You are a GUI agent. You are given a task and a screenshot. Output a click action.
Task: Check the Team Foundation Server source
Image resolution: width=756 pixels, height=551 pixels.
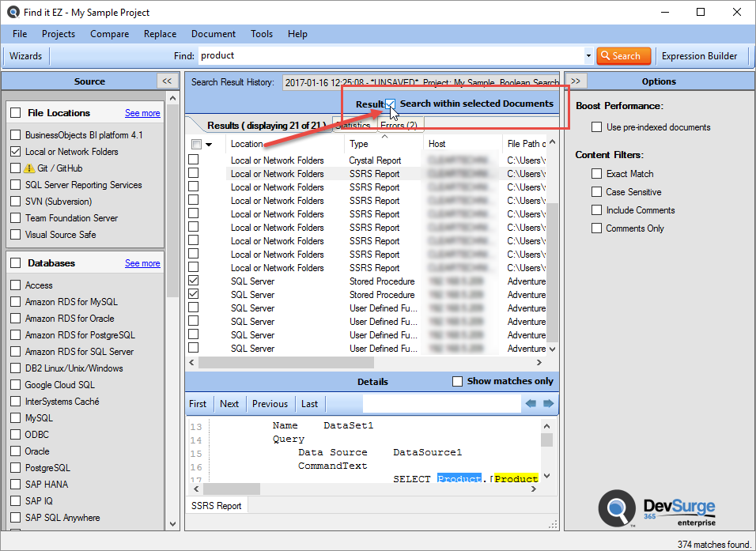16,218
